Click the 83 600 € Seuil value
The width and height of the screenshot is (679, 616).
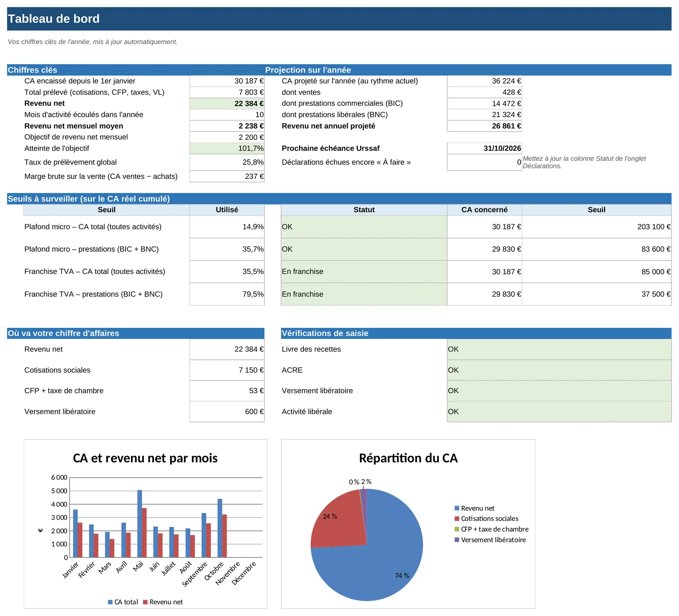click(597, 249)
